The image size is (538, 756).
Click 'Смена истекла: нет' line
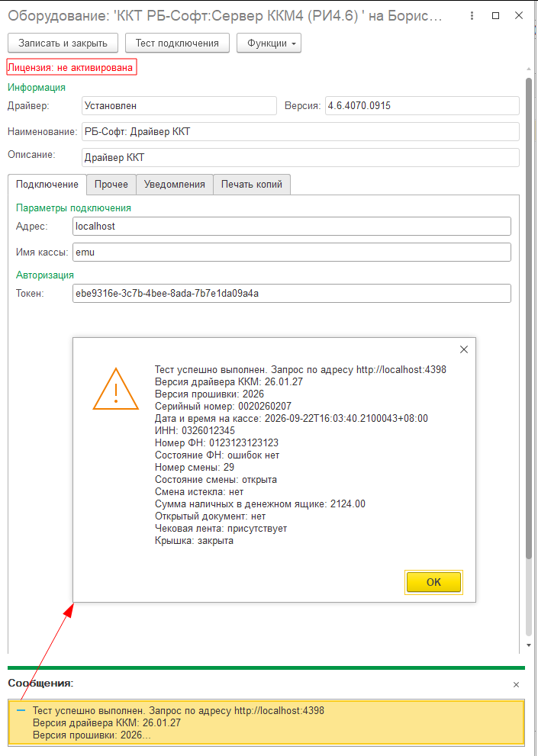pos(199,492)
